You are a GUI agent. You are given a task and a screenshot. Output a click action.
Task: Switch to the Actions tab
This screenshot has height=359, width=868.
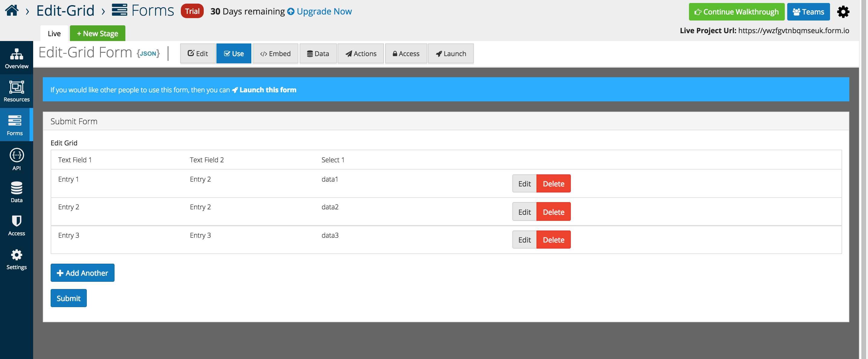pyautogui.click(x=360, y=53)
